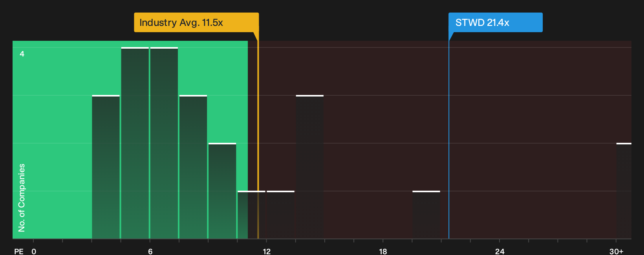Click the bar near PE 9.5
Screen dimensions: 644x255
click(222, 191)
